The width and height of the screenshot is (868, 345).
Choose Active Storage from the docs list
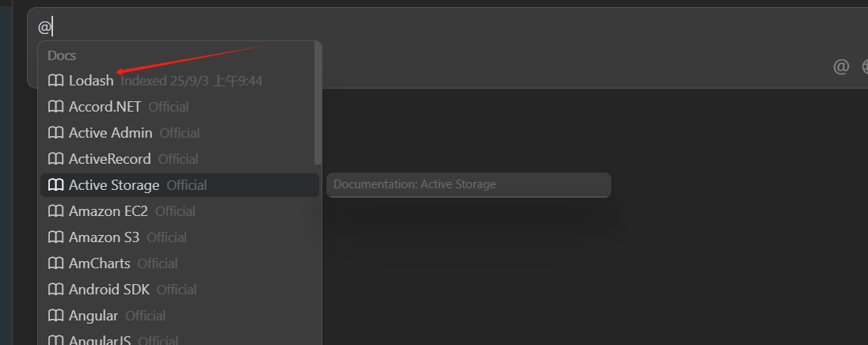point(114,185)
